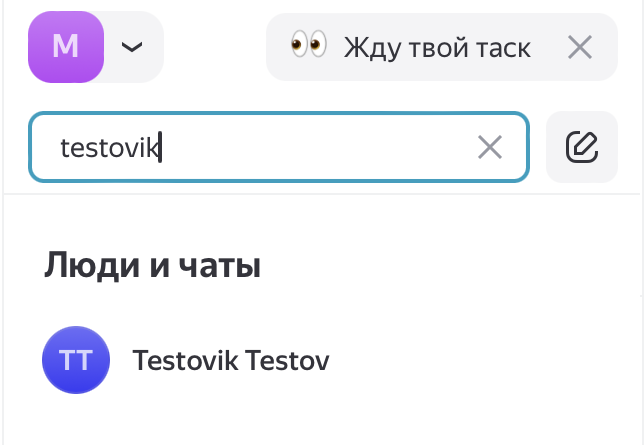644x445 pixels.
Task: Open the chat with Testovik Testov
Action: pos(230,360)
